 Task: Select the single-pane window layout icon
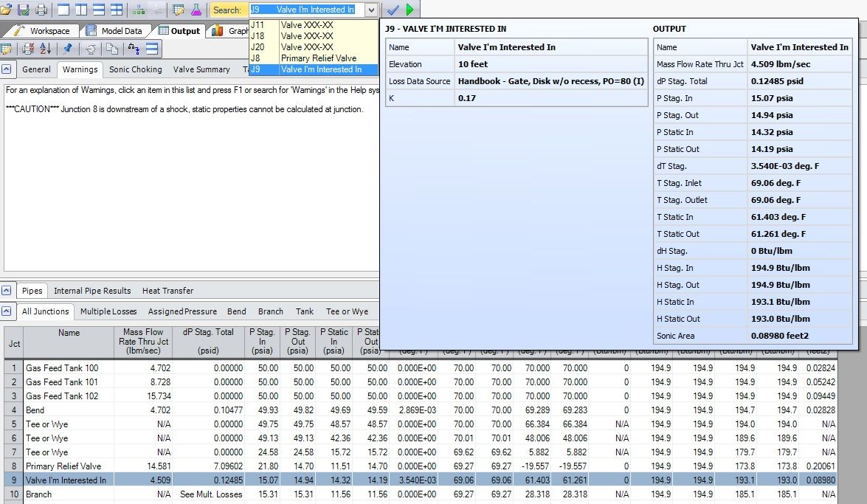pos(62,10)
